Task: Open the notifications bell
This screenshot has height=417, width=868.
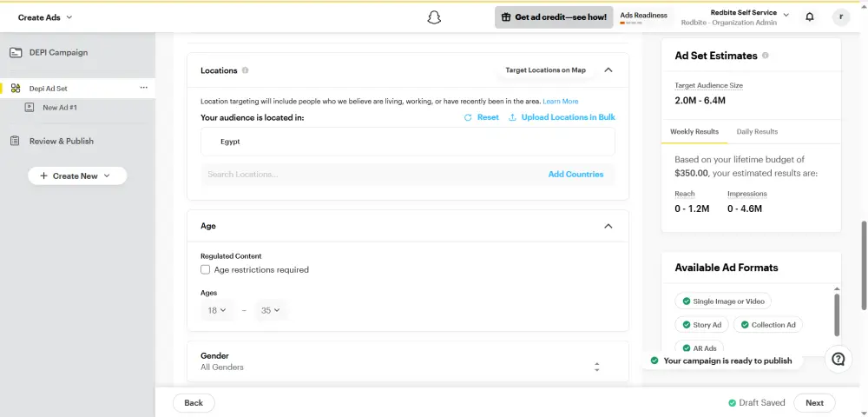Action: pyautogui.click(x=810, y=17)
